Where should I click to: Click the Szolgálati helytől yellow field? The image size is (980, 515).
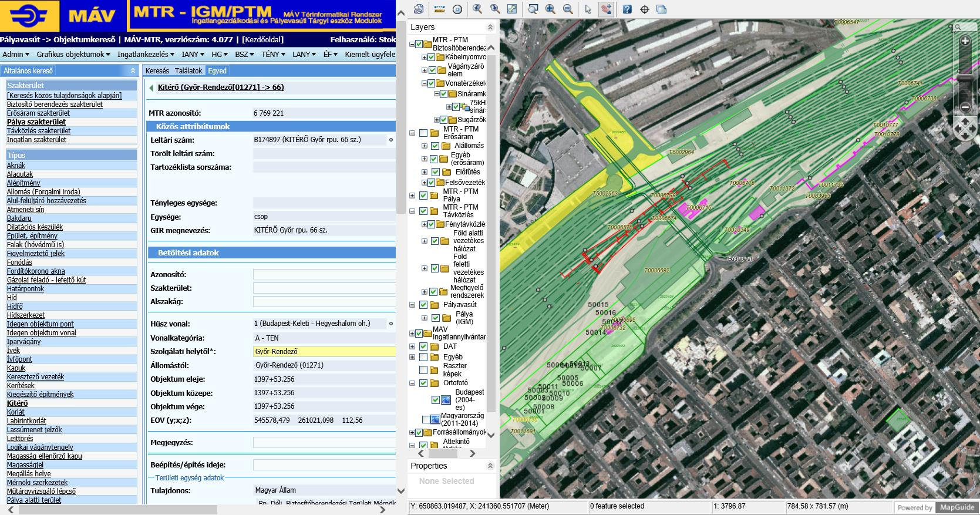(324, 352)
